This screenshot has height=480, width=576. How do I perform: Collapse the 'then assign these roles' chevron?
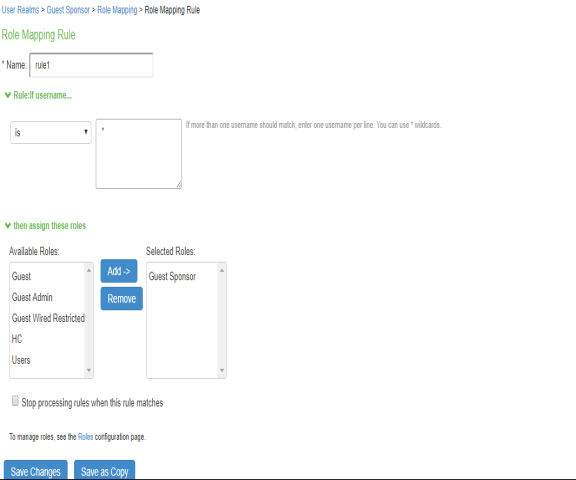8,225
